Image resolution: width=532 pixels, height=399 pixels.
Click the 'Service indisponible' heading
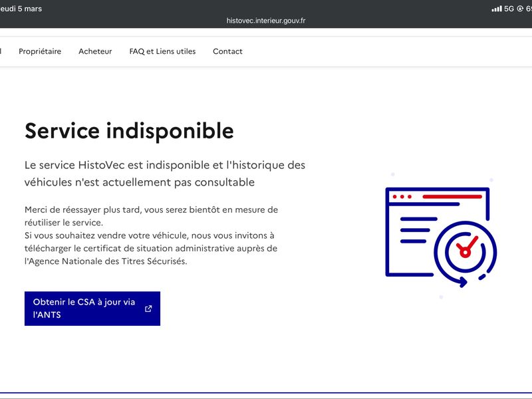pyautogui.click(x=129, y=131)
